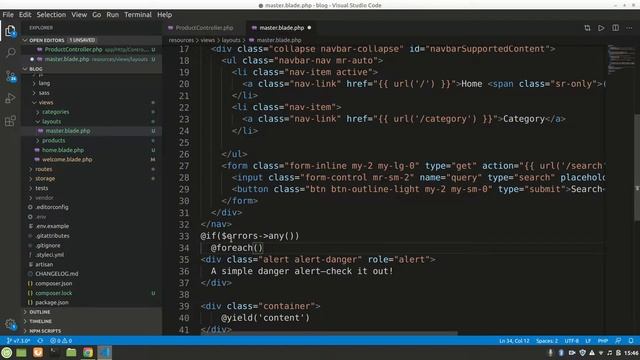Open the Edit menu
Image resolution: width=640 pixels, height=360 pixels.
25,15
